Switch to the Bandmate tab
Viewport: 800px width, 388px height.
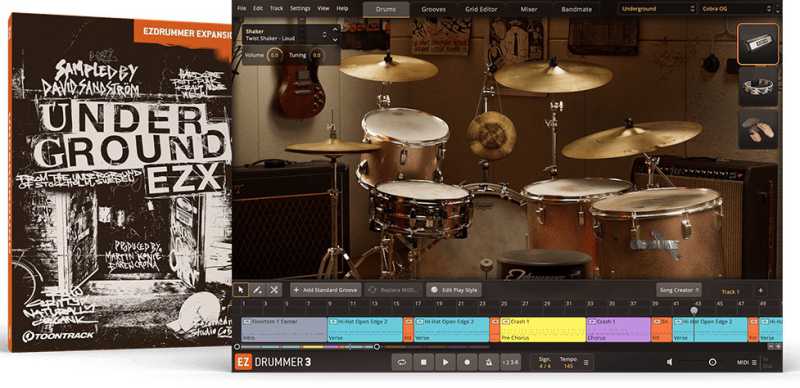[577, 9]
